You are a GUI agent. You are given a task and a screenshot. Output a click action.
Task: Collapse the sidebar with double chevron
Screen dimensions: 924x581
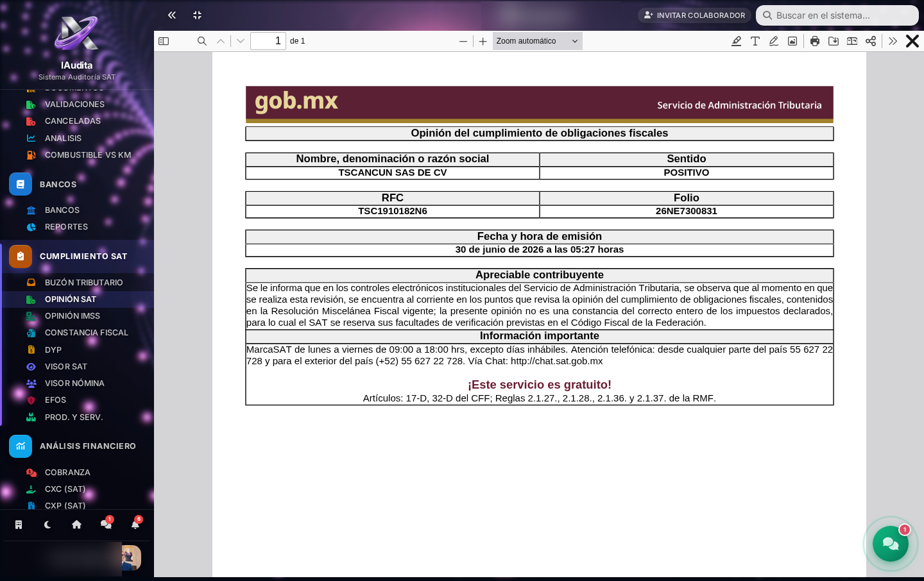tap(172, 15)
